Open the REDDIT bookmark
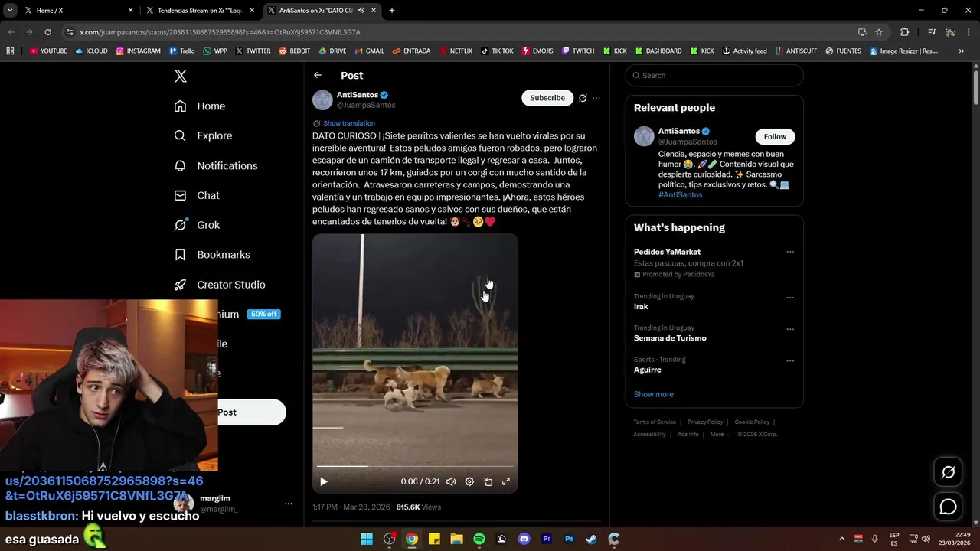Screen dimensions: 980x551 (294, 51)
